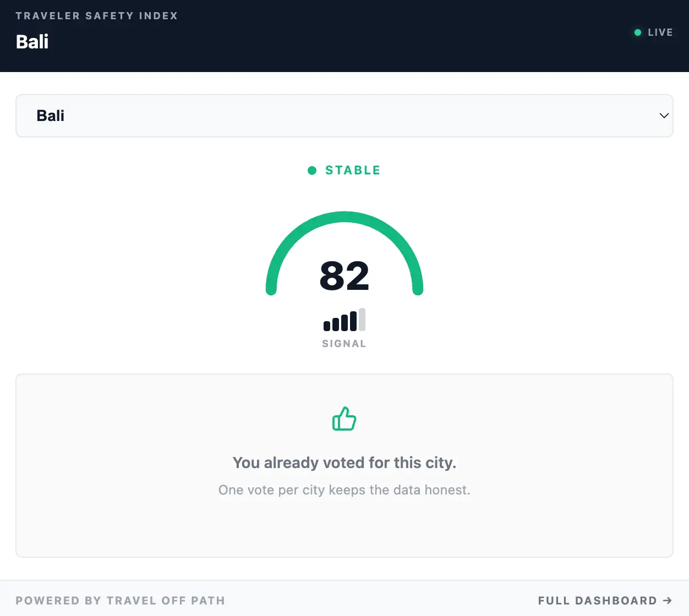Screen dimensions: 689x616
Task: Click the SIGNAL label under the bars
Action: tap(344, 344)
